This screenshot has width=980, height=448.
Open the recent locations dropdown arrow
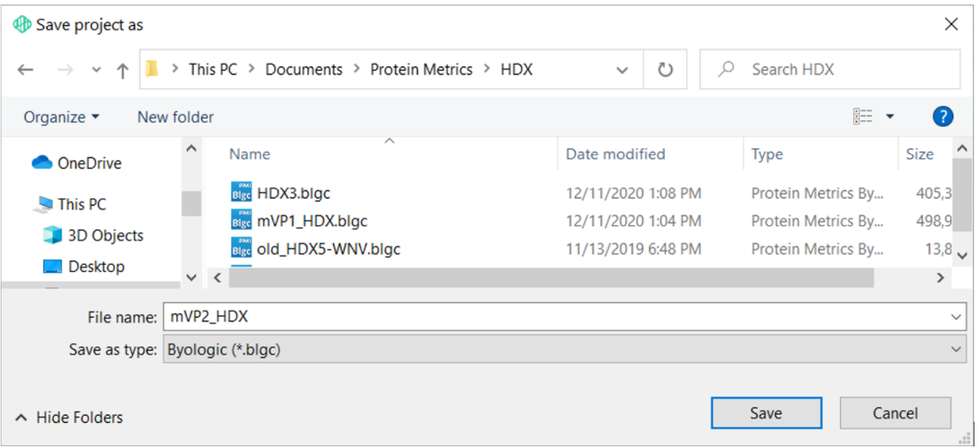pos(95,70)
